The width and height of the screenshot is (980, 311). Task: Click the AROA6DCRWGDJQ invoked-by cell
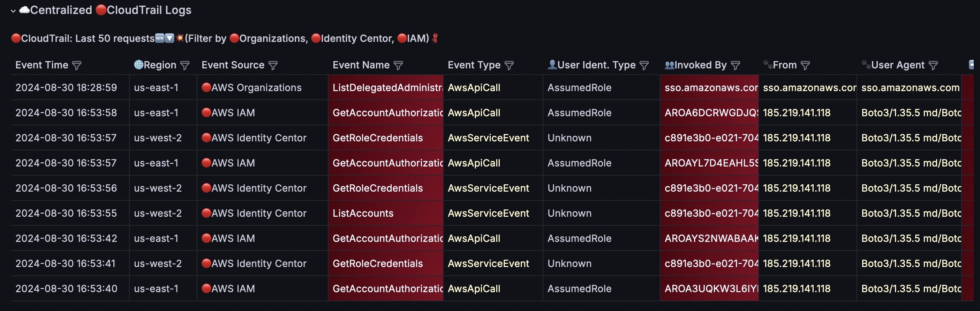[x=709, y=113]
